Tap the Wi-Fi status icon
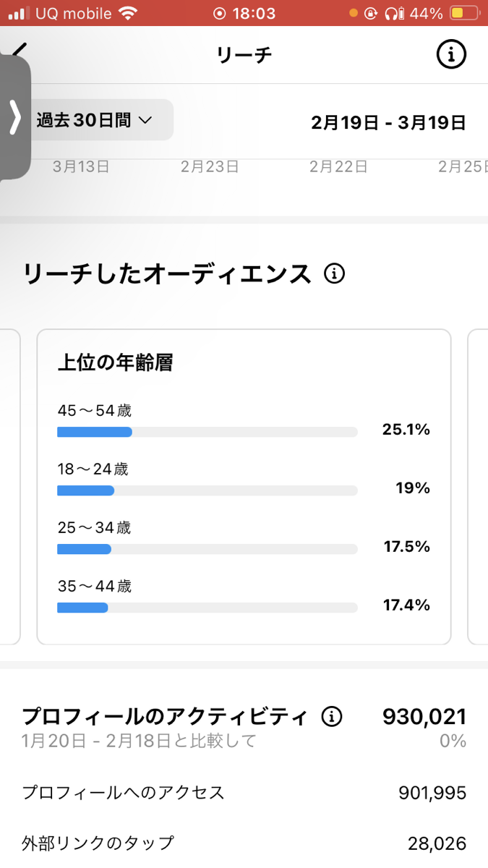The width and height of the screenshot is (488, 868). click(x=128, y=14)
